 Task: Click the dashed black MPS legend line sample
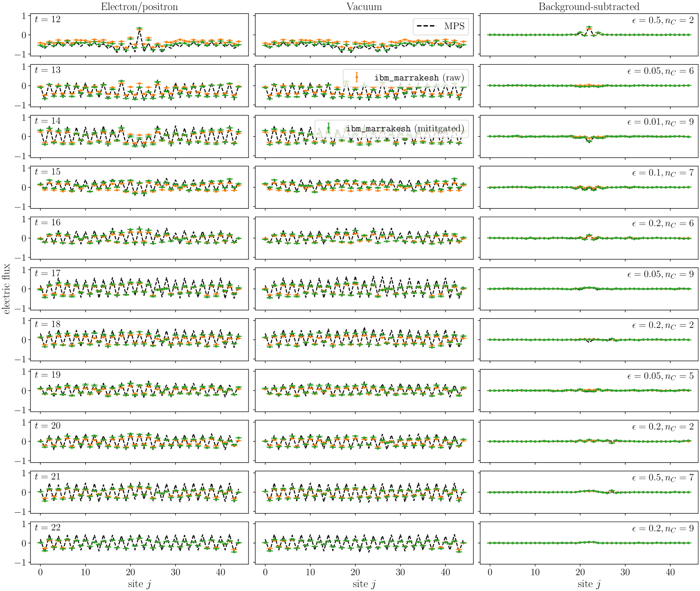coord(426,27)
